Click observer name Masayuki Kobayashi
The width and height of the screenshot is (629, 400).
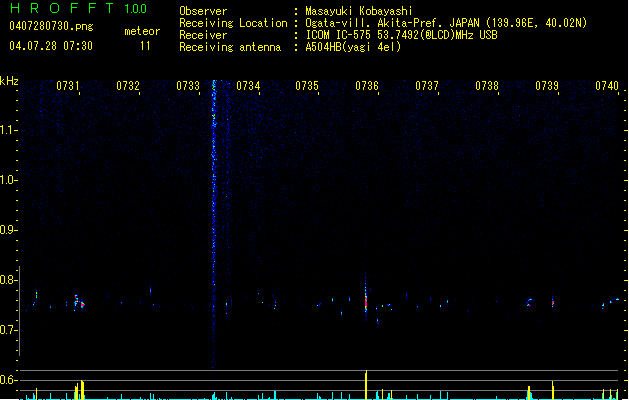click(359, 11)
